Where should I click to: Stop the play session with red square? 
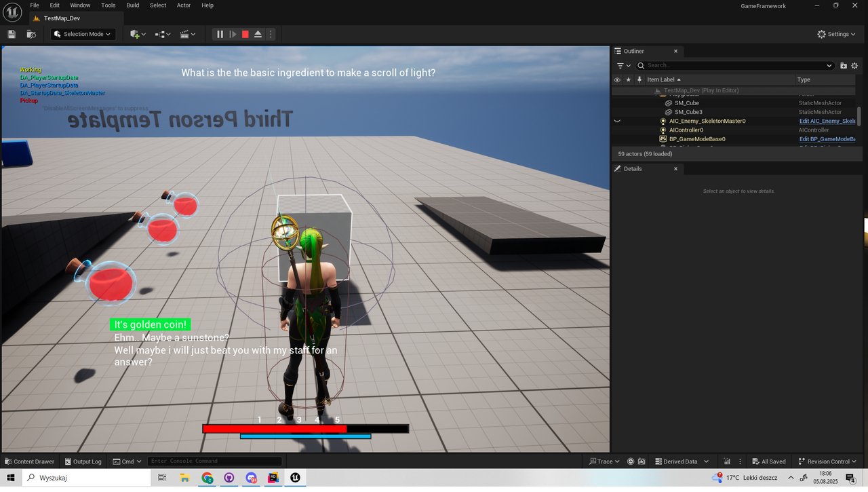click(x=245, y=34)
